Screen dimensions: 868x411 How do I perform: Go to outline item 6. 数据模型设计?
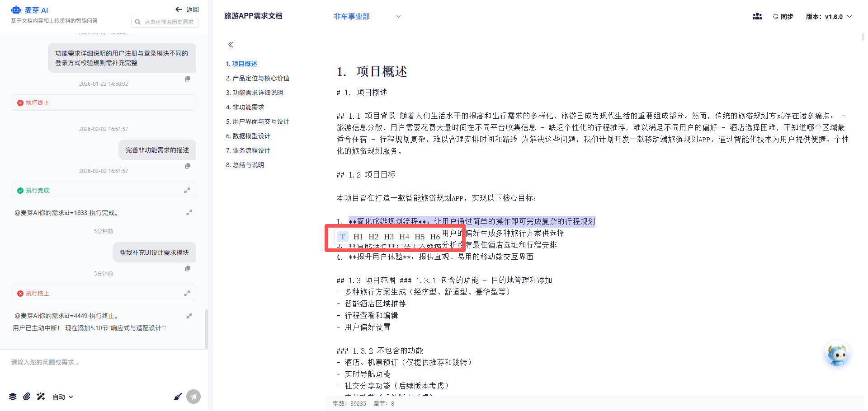pyautogui.click(x=248, y=136)
